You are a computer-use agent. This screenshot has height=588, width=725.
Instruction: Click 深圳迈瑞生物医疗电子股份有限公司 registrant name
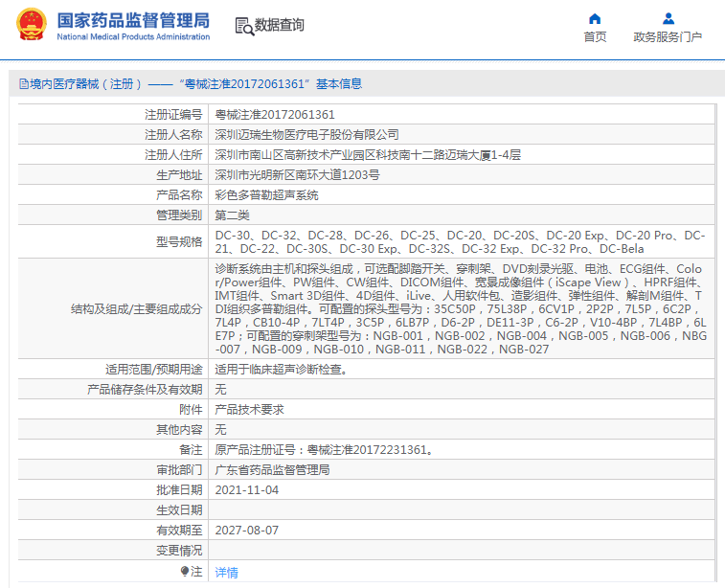click(x=307, y=134)
